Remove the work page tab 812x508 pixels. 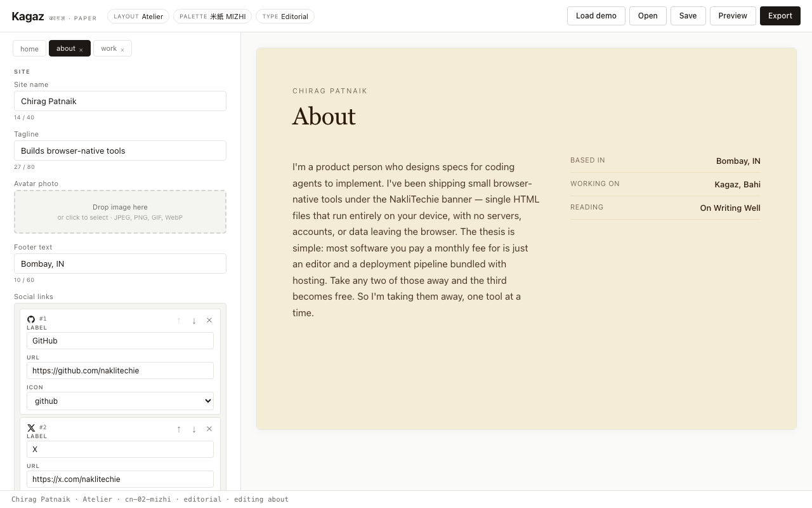[x=122, y=48]
